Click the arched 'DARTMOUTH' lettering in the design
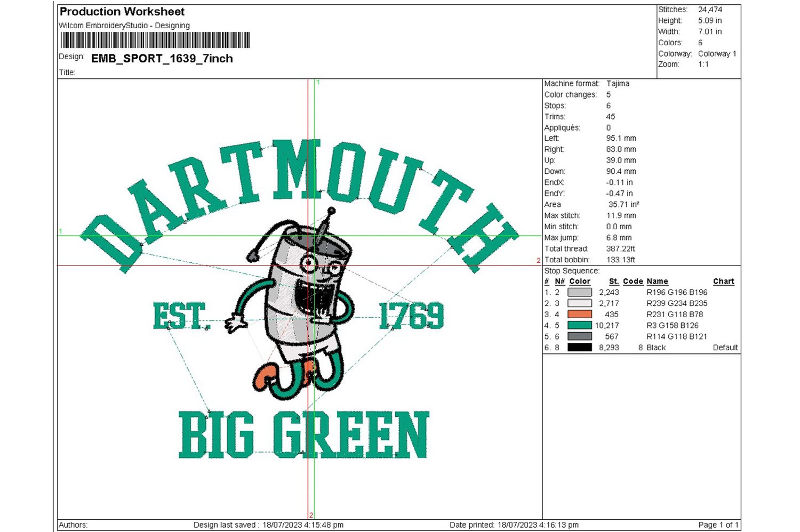This screenshot has height=532, width=800. pyautogui.click(x=299, y=205)
